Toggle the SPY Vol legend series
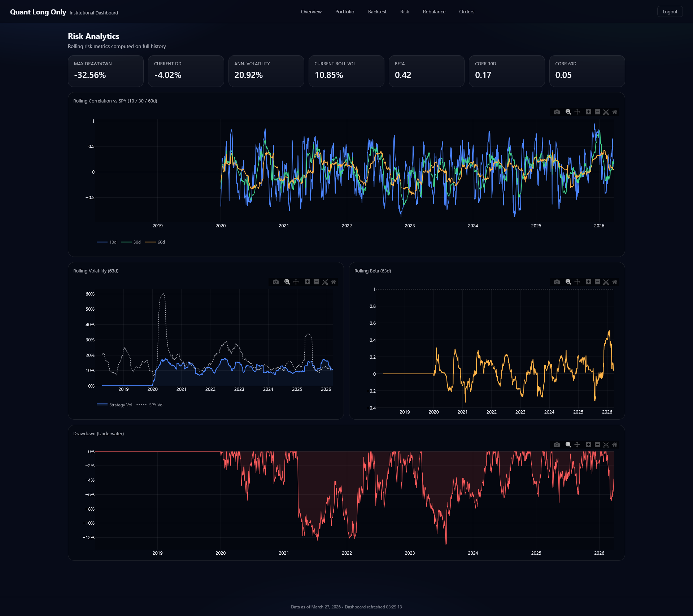Image resolution: width=693 pixels, height=616 pixels. 150,405
